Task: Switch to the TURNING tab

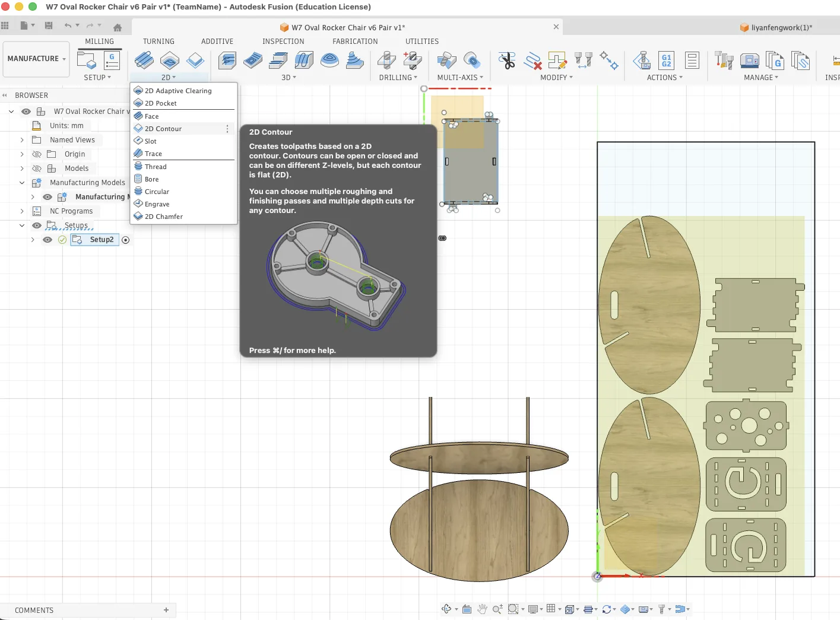Action: coord(159,41)
